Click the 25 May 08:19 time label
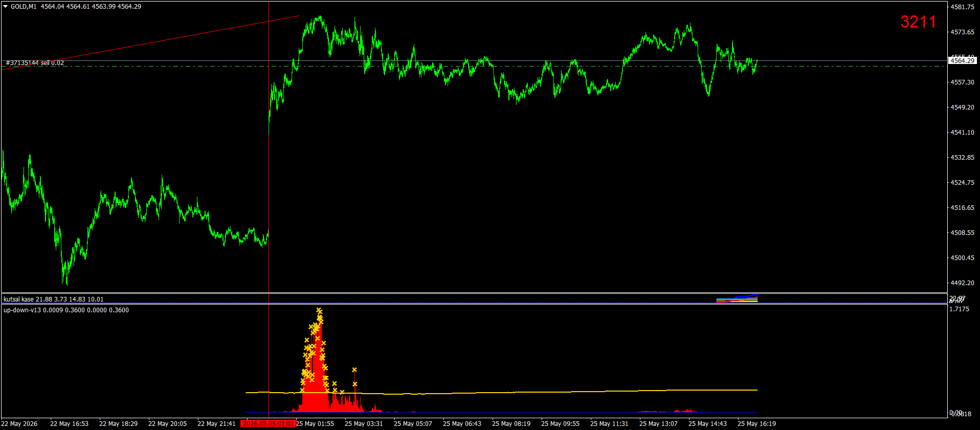This screenshot has height=430, width=980. (511, 424)
